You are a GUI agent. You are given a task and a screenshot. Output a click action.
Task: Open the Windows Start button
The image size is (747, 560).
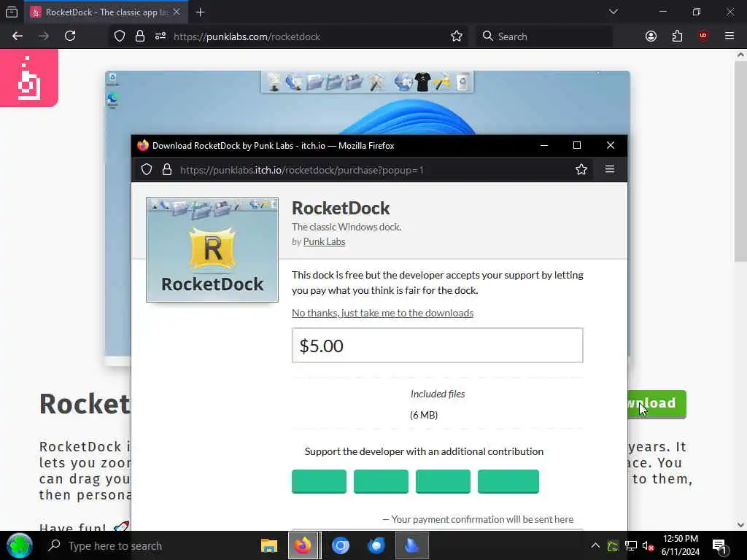(x=19, y=545)
